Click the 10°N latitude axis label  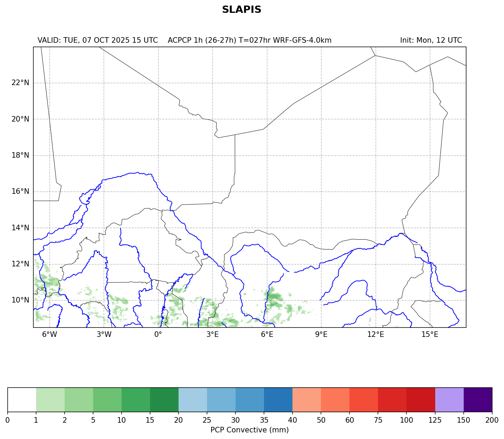click(x=20, y=300)
